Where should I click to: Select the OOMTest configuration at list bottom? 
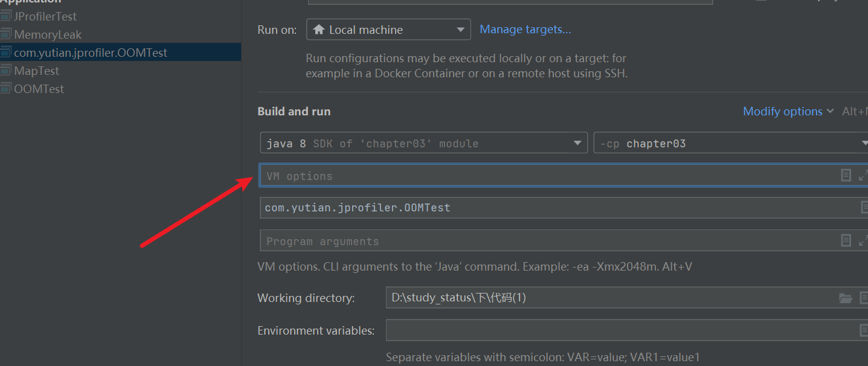point(39,89)
